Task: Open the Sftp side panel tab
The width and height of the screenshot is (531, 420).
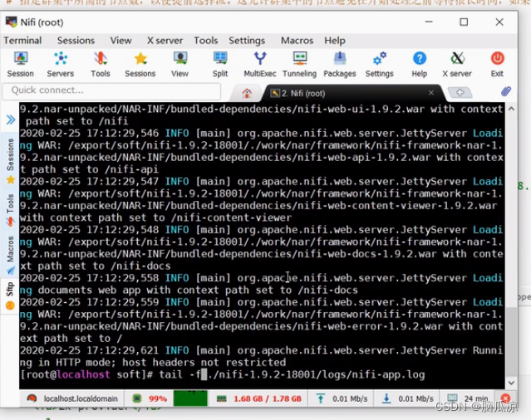Action: click(11, 295)
